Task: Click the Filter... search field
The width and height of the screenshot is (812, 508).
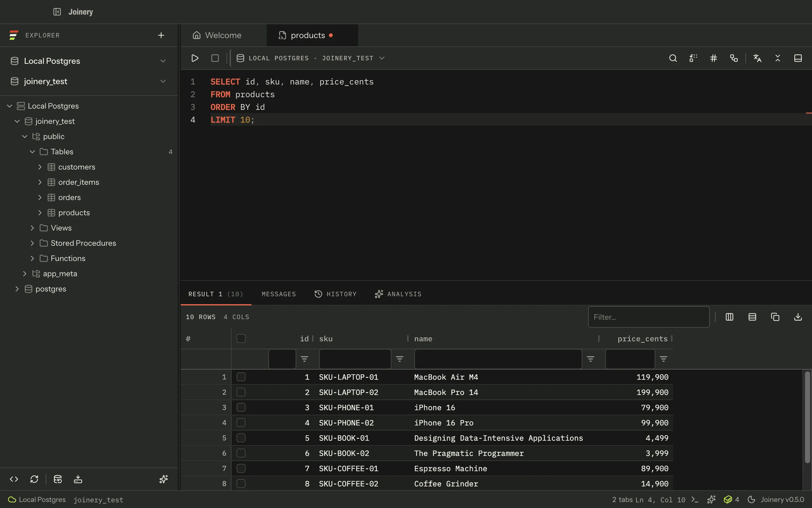Action: [x=649, y=317]
